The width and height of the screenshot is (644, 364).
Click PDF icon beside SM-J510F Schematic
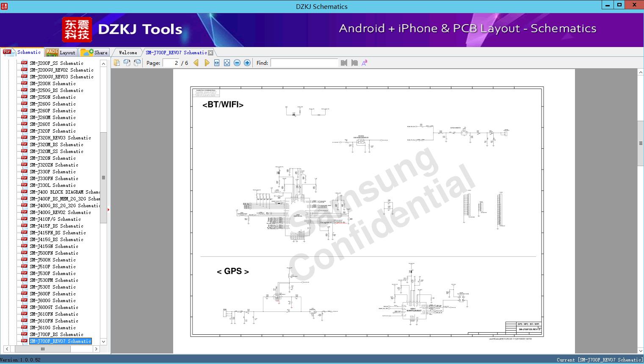click(24, 267)
